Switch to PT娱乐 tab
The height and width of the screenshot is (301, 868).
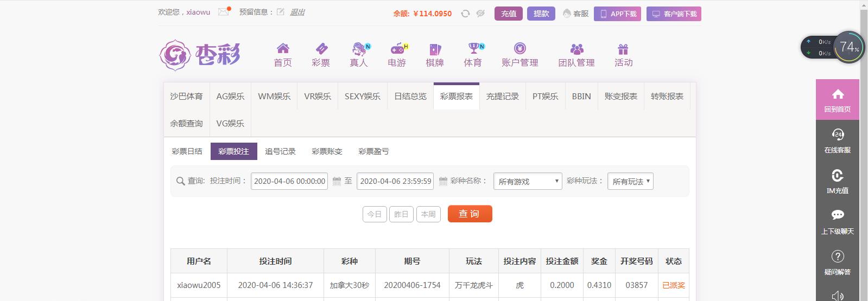pyautogui.click(x=546, y=97)
